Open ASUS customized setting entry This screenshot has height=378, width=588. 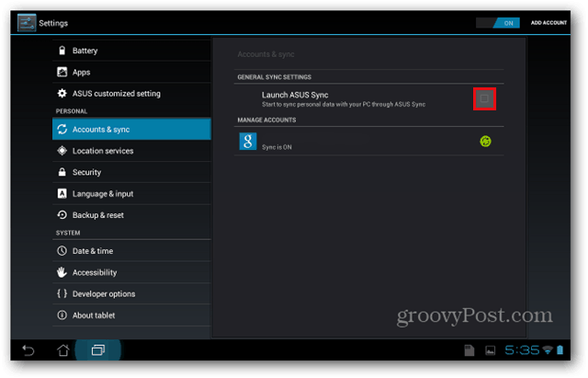click(131, 93)
